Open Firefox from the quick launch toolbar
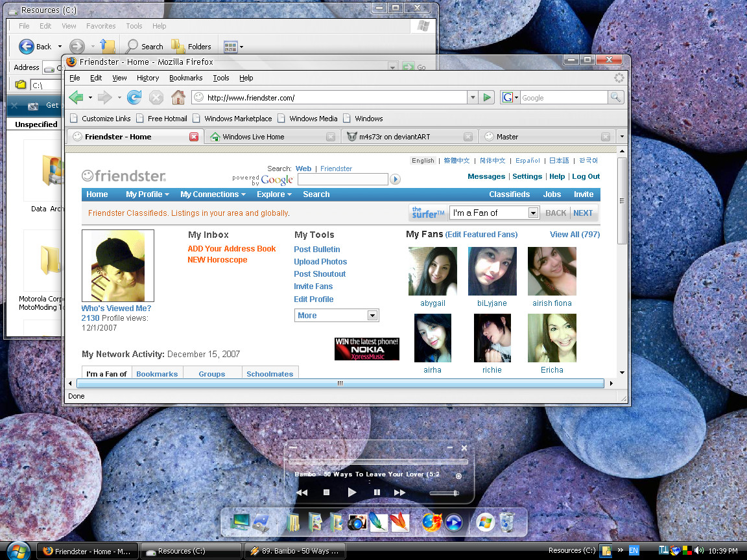Image resolution: width=747 pixels, height=560 pixels. point(431,522)
